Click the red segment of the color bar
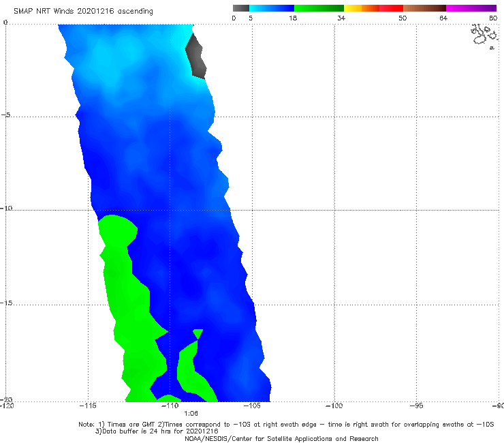This screenshot has width=504, height=443. click(x=391, y=8)
